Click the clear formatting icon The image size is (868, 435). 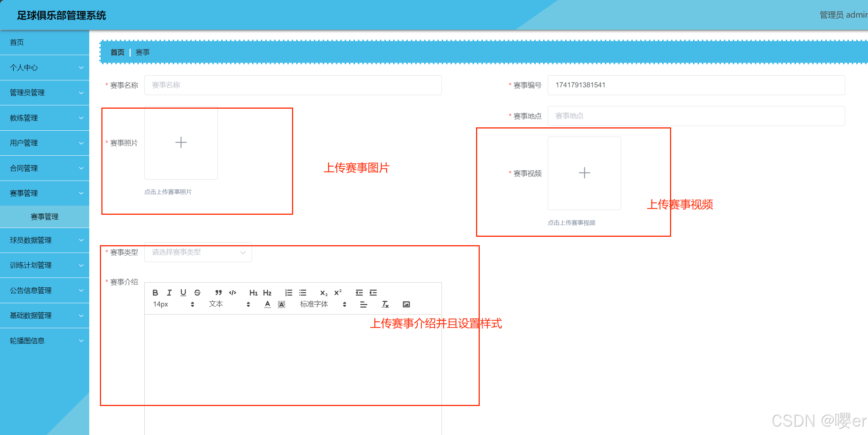385,304
